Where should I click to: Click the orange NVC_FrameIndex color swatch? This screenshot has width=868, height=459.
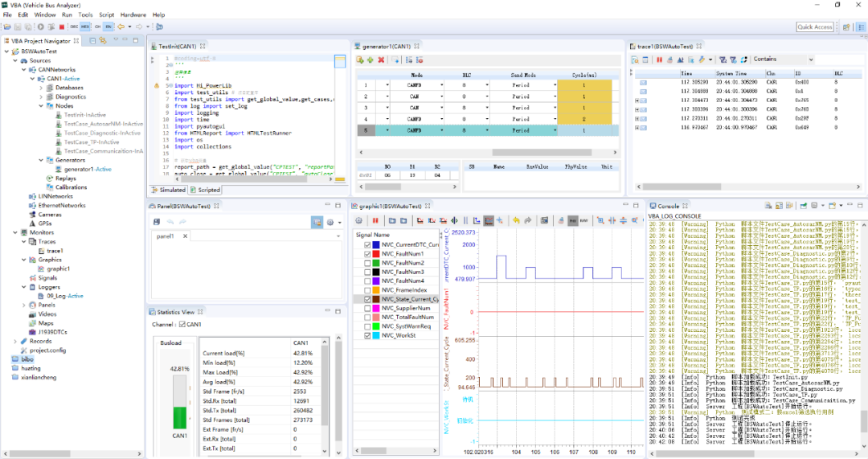(376, 290)
